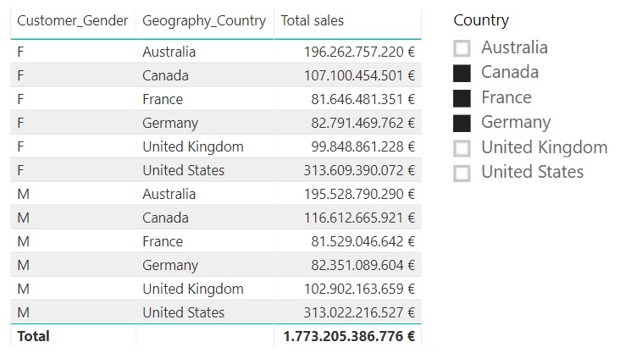Screen dimensions: 620x364
Task: Check the Australia slicer checkbox
Action: pos(462,49)
